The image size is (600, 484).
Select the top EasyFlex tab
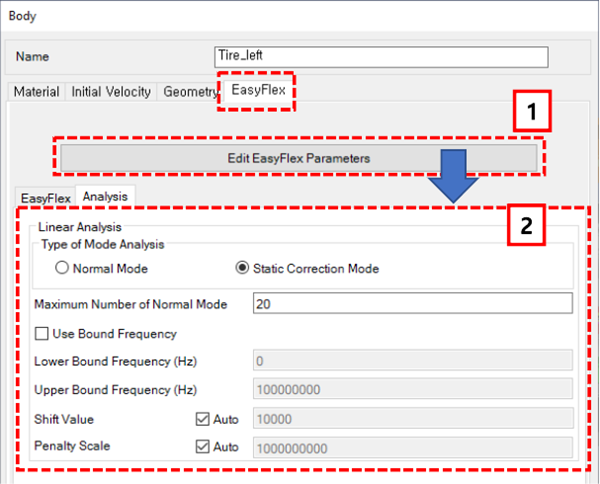[259, 90]
